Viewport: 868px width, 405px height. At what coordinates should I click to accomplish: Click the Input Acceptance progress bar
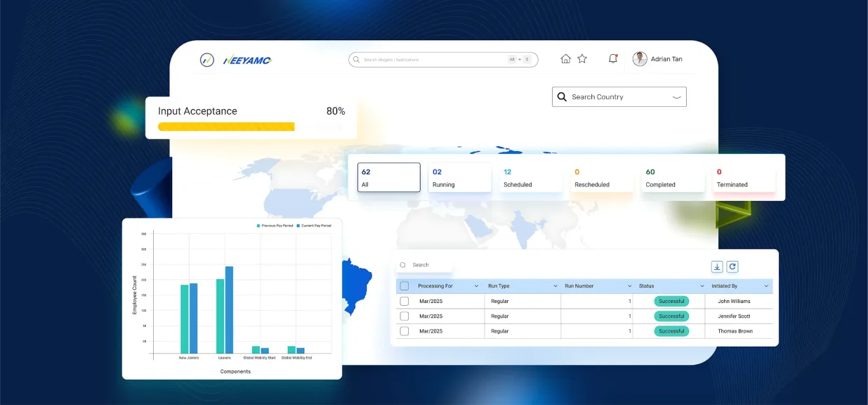pos(226,127)
